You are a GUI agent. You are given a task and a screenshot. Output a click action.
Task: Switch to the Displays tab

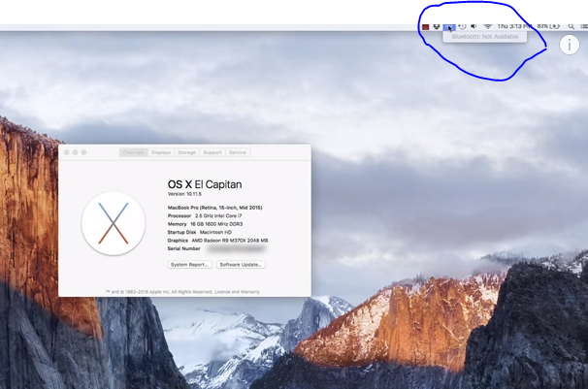click(161, 152)
